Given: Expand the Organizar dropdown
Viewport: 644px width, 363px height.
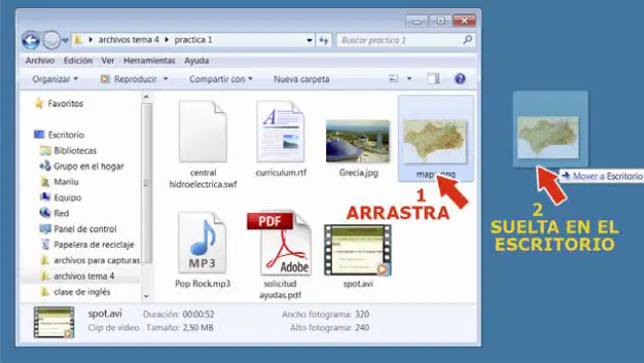Looking at the screenshot, I should click(55, 79).
